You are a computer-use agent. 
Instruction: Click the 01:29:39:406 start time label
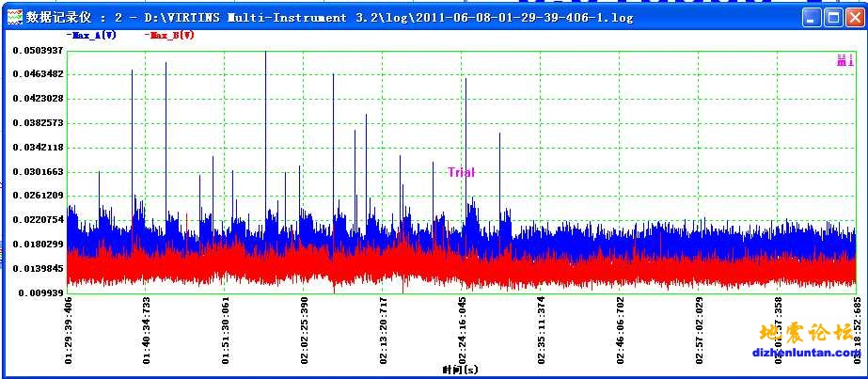69,330
